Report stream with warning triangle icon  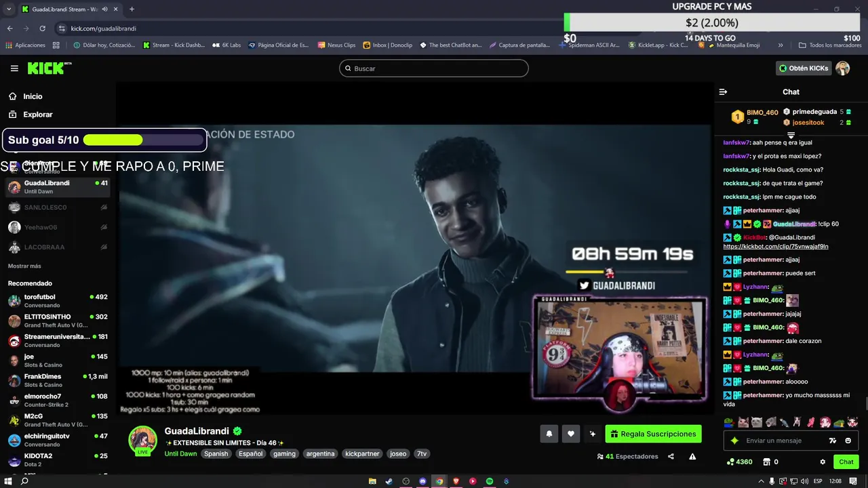pos(692,457)
